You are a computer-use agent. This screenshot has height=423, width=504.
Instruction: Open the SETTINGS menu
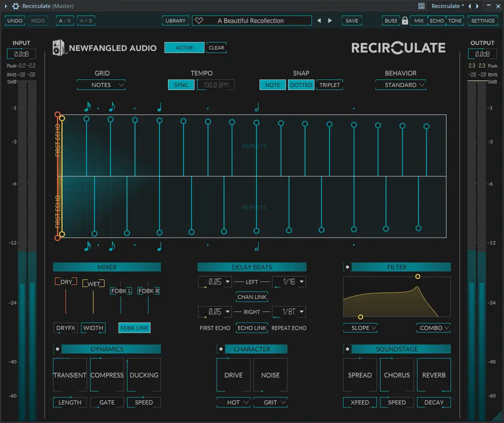(x=483, y=20)
